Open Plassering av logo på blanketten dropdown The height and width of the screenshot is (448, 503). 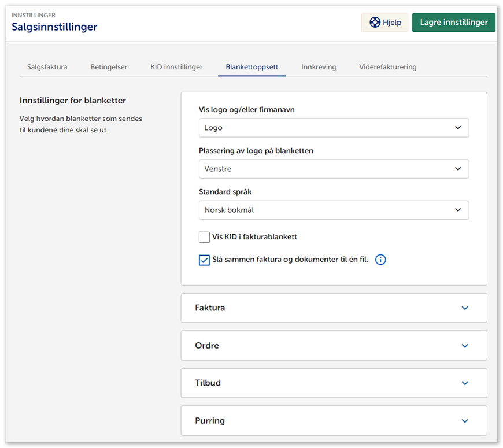pos(334,169)
